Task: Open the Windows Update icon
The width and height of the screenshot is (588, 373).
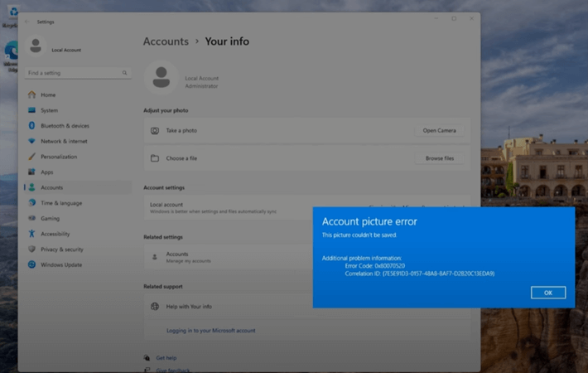Action: click(x=31, y=264)
